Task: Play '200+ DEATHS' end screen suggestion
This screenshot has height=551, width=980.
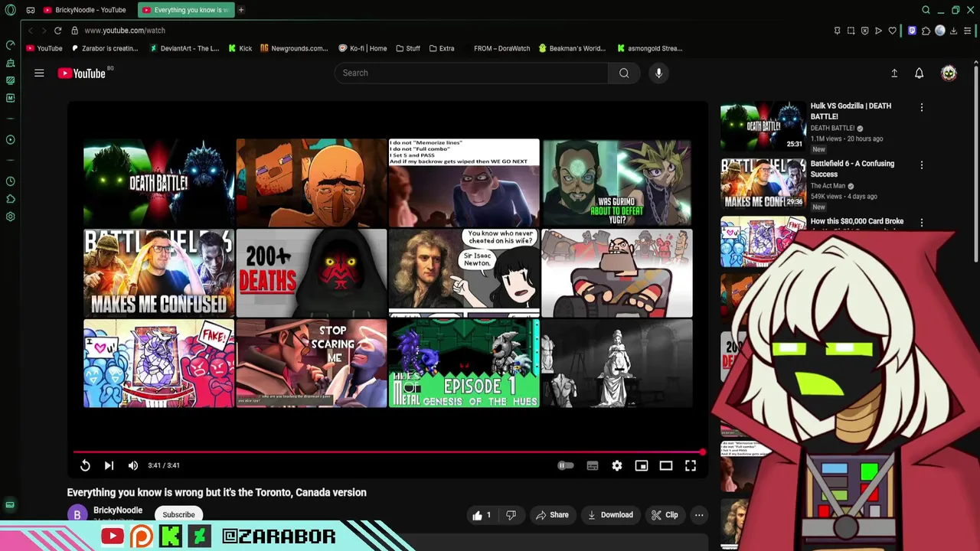Action: pos(312,272)
